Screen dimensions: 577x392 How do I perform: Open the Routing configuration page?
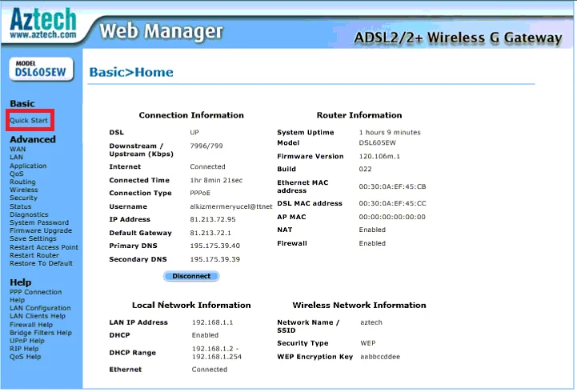(22, 182)
